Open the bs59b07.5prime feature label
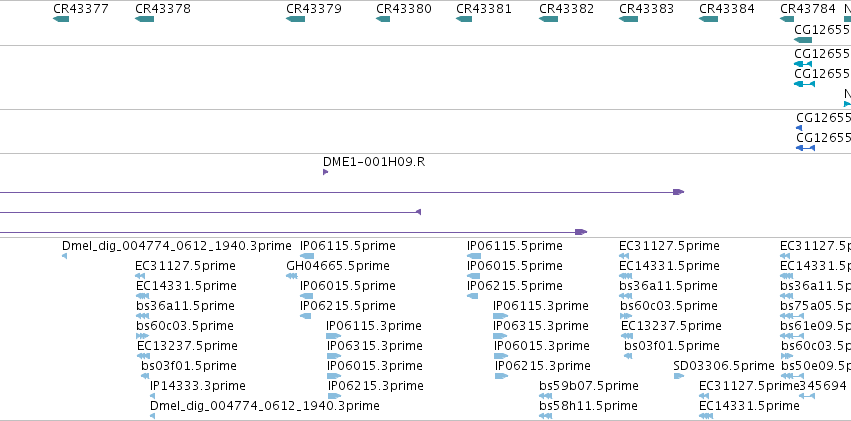The image size is (851, 421). 588,386
